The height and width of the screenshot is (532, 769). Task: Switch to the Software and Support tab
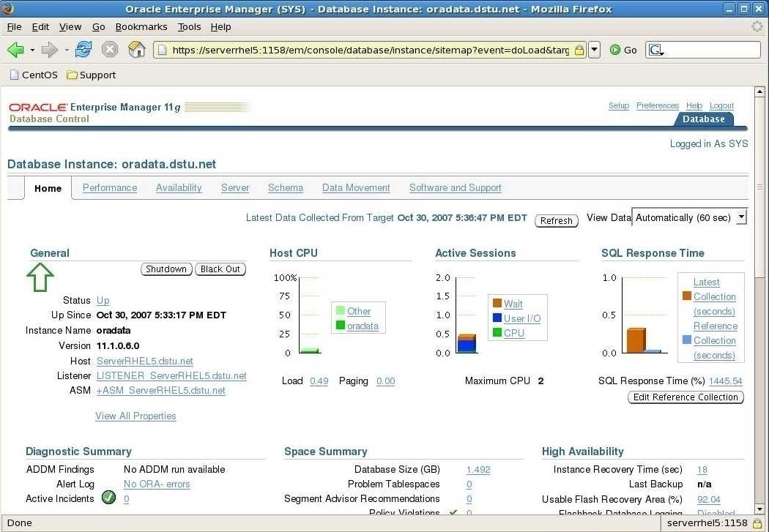point(455,187)
